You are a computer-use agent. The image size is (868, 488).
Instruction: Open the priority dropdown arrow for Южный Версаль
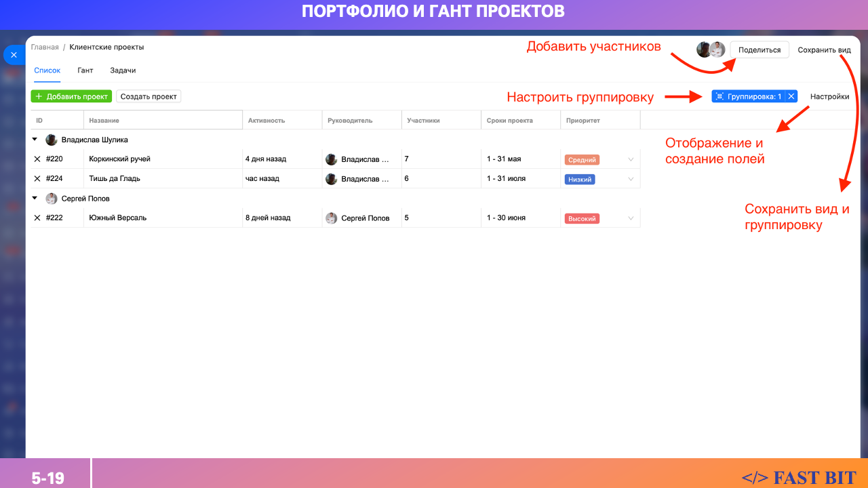[x=631, y=218]
